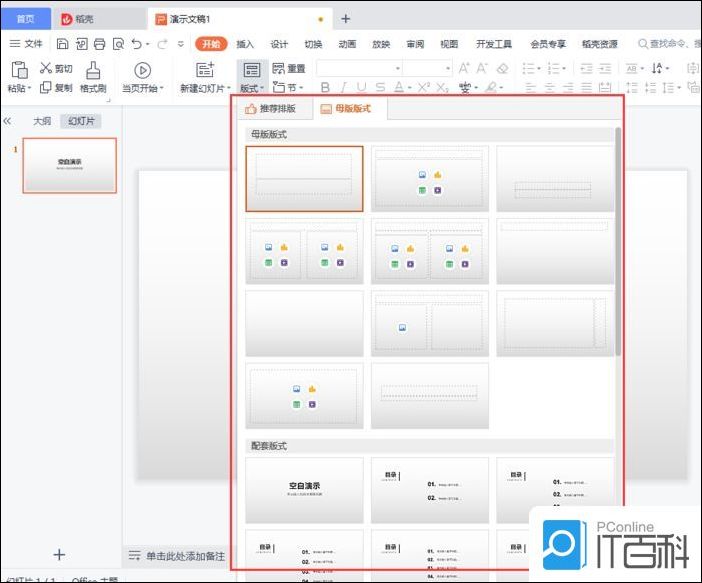Click the 剪切 scissors cut icon
The image size is (702, 583).
(x=46, y=68)
